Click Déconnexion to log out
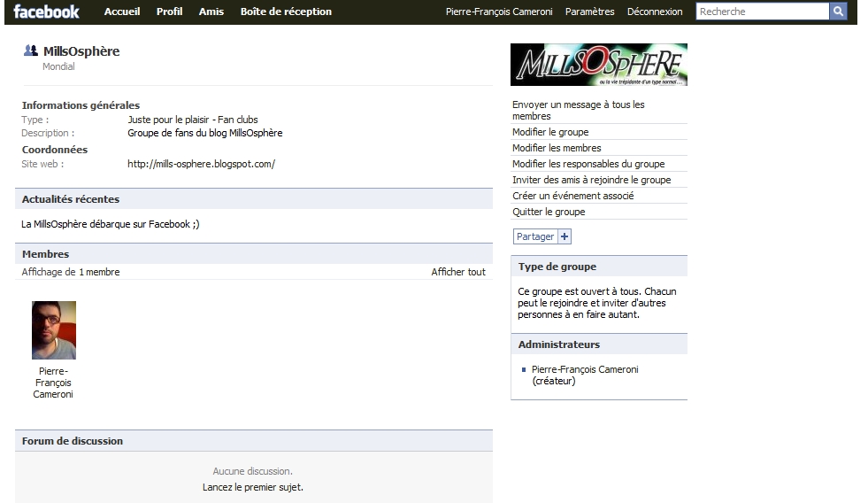Screen dimensions: 868x503 (x=655, y=12)
